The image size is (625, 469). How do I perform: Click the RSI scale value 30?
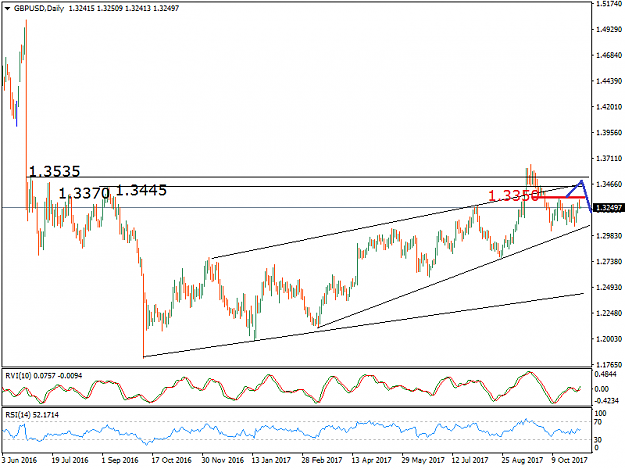(598, 440)
